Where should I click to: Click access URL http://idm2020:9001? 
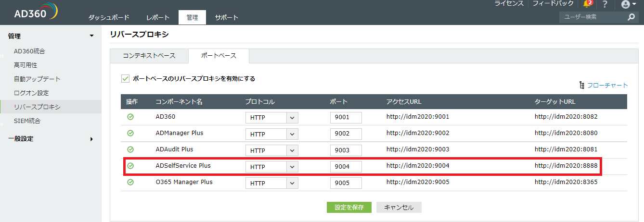tap(418, 117)
